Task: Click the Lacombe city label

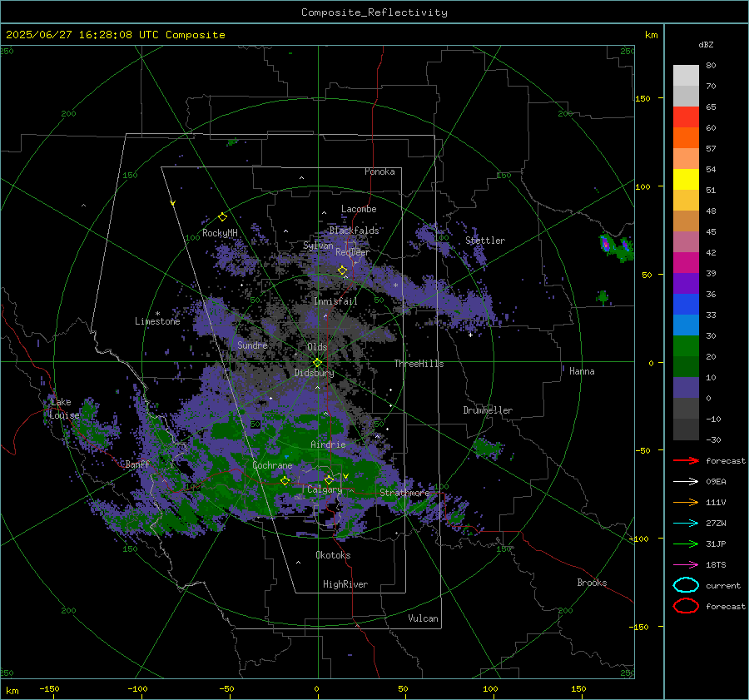Action: click(x=359, y=209)
